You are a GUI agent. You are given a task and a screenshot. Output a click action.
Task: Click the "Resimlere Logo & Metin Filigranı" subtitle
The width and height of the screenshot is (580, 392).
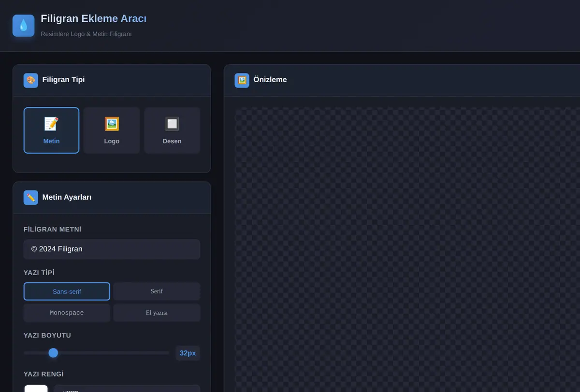(x=86, y=34)
